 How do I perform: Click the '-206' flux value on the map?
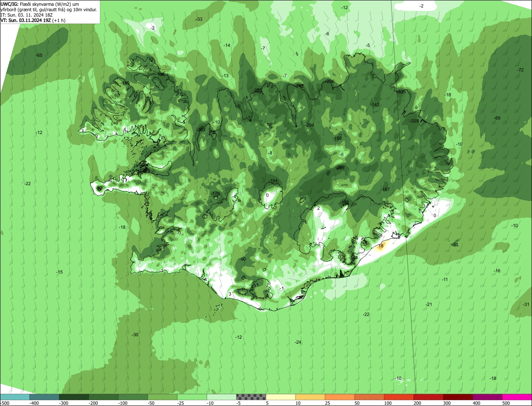coord(330,81)
